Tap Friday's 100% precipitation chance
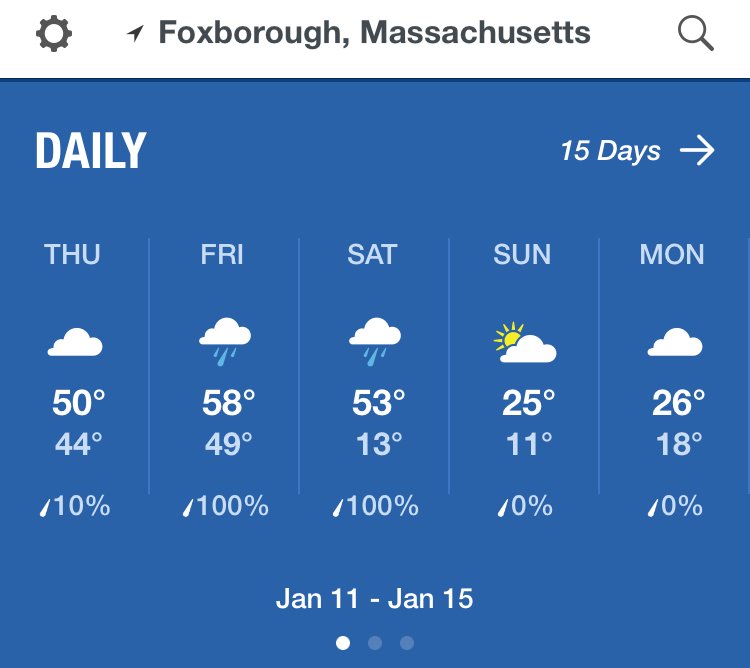750x668 pixels. pyautogui.click(x=225, y=506)
